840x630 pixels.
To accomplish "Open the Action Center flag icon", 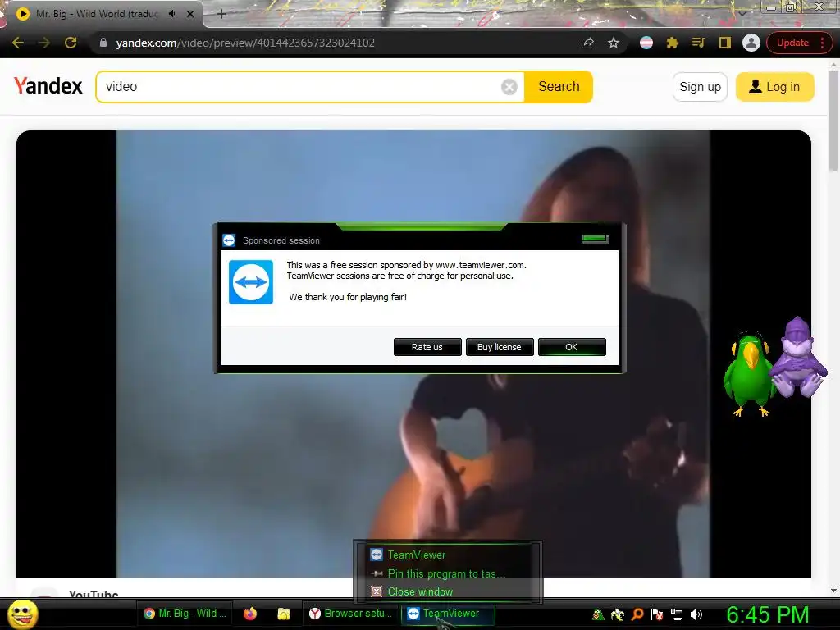I will [657, 614].
